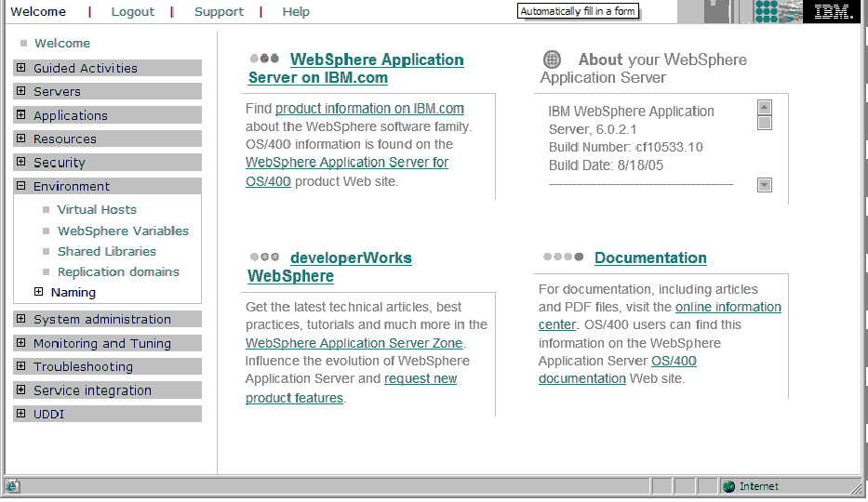Open the Welcome tab in header
The image size is (868, 502).
[38, 11]
